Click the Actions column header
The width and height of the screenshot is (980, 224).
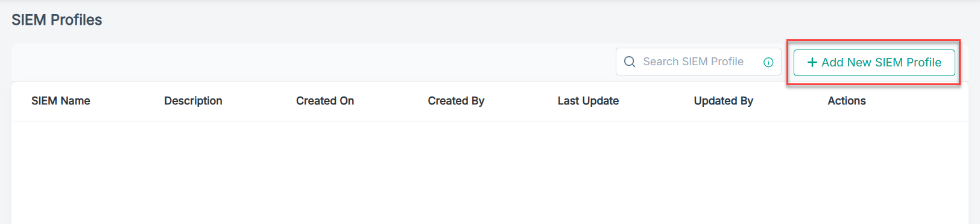coord(847,101)
